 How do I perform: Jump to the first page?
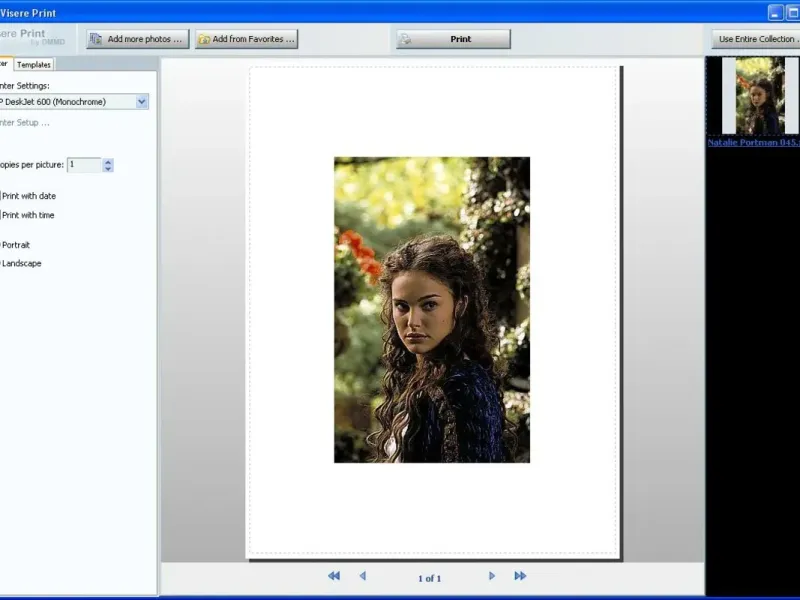pyautogui.click(x=334, y=576)
